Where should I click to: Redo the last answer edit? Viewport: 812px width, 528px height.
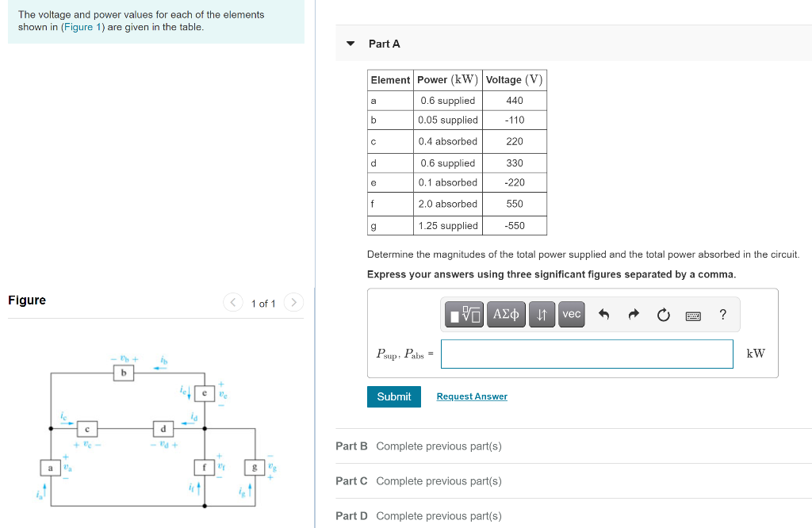pyautogui.click(x=634, y=314)
